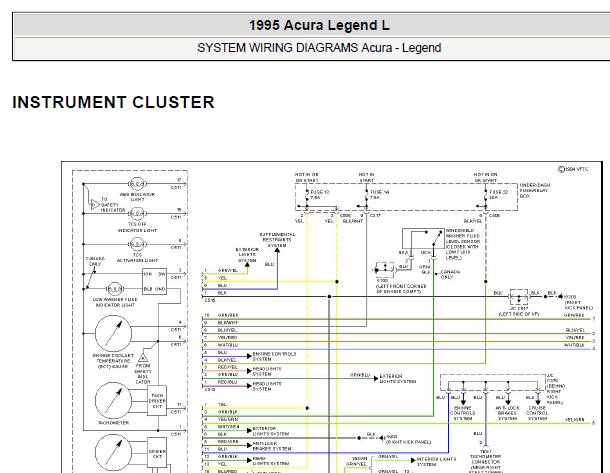
Task: Click the 'LOW WASHER FLUID INDICATOR LIGHT' label
Action: [114, 302]
